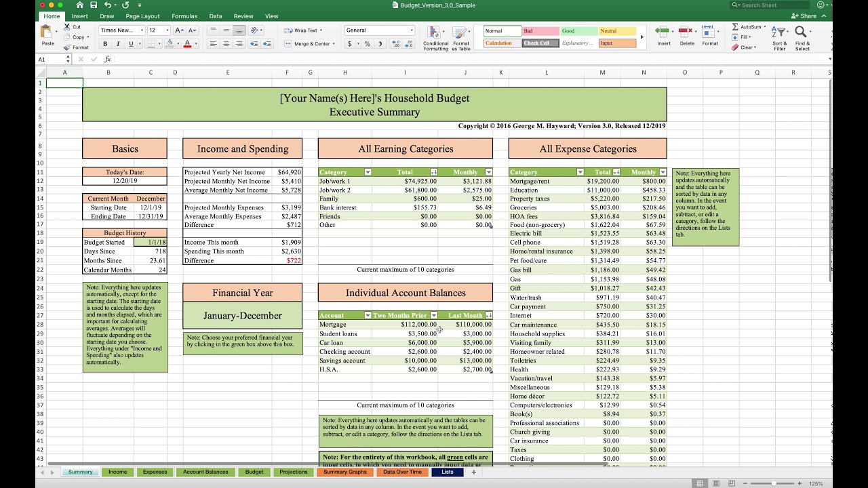
Task: Switch to the Formulas ribbon tab
Action: point(184,16)
